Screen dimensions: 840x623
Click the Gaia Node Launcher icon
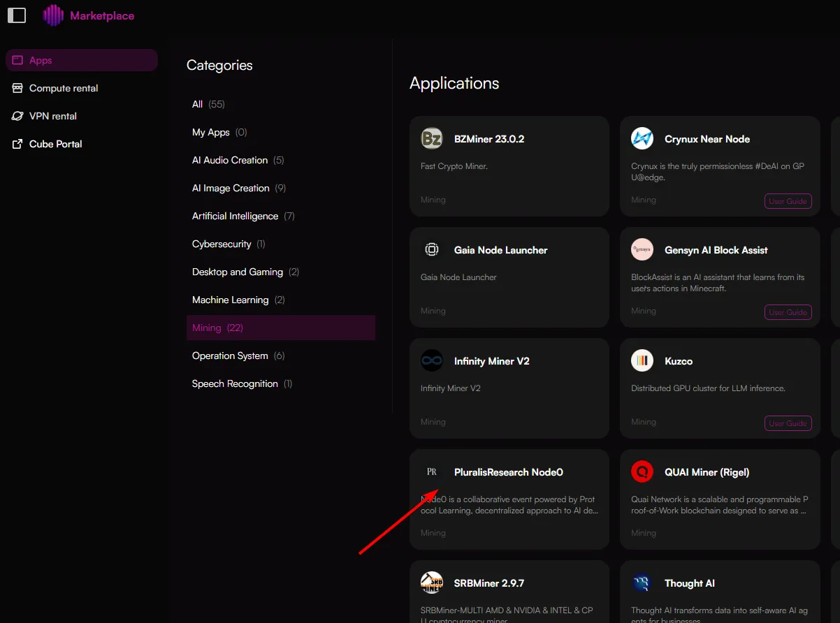coord(432,250)
